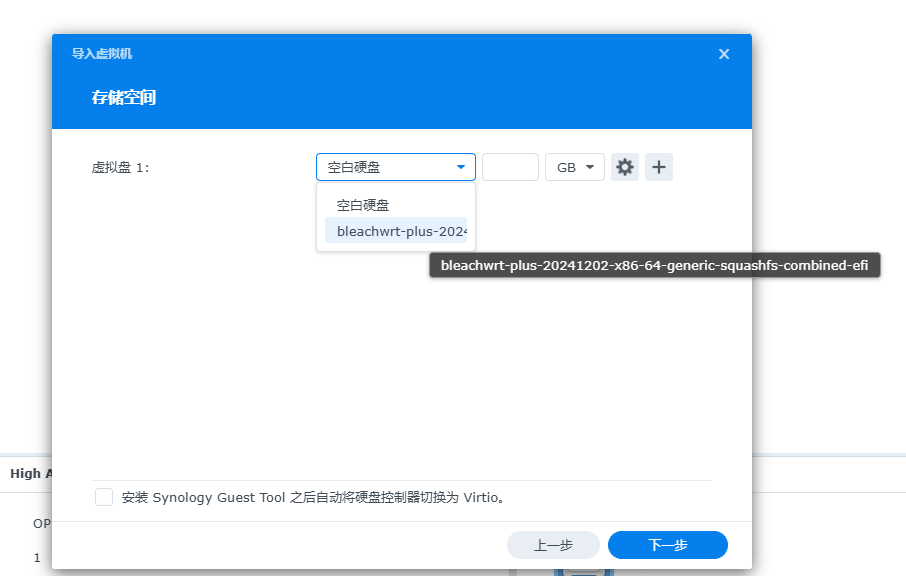Enable Synology Guest Tool Virtio checkbox
The image size is (906, 576).
(104, 497)
